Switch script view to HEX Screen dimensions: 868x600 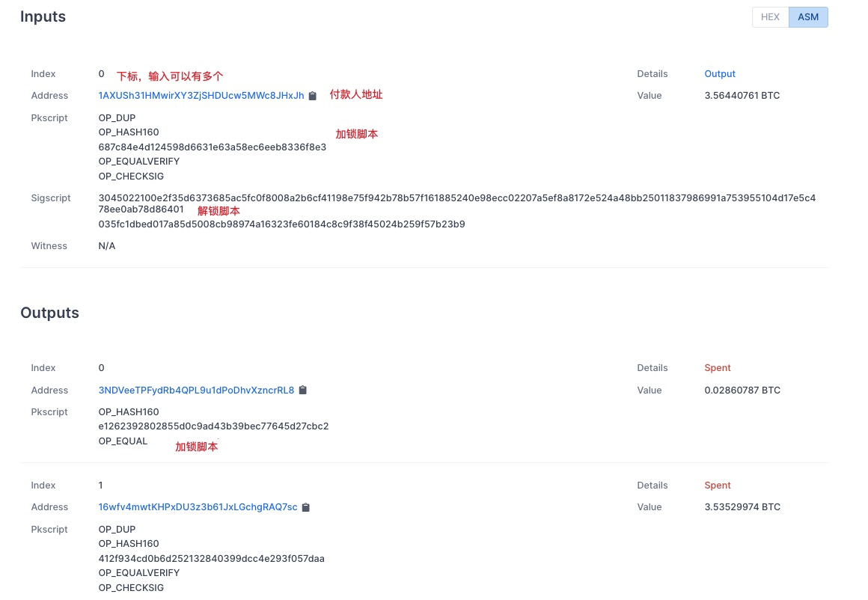[770, 17]
